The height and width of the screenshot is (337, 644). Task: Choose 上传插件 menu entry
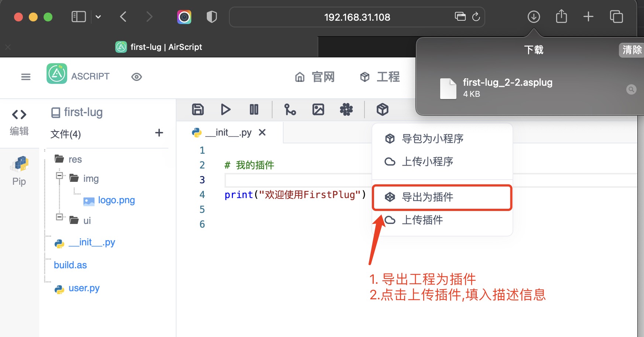pyautogui.click(x=442, y=220)
